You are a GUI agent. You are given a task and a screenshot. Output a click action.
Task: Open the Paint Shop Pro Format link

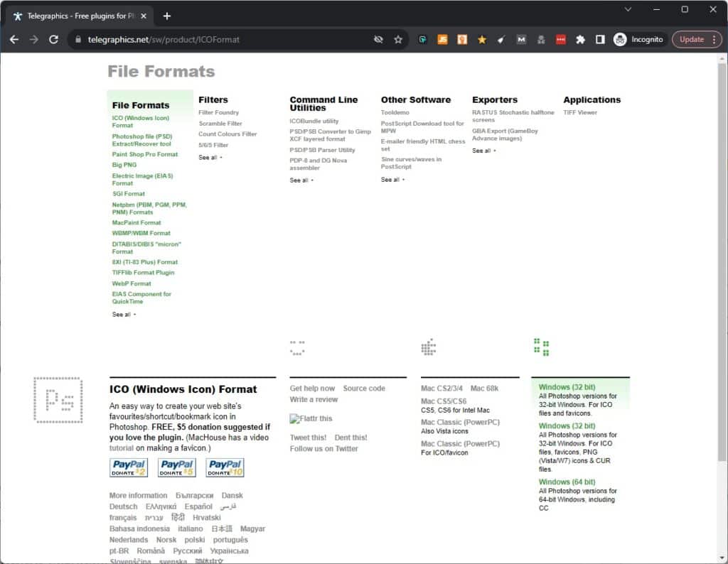click(145, 154)
